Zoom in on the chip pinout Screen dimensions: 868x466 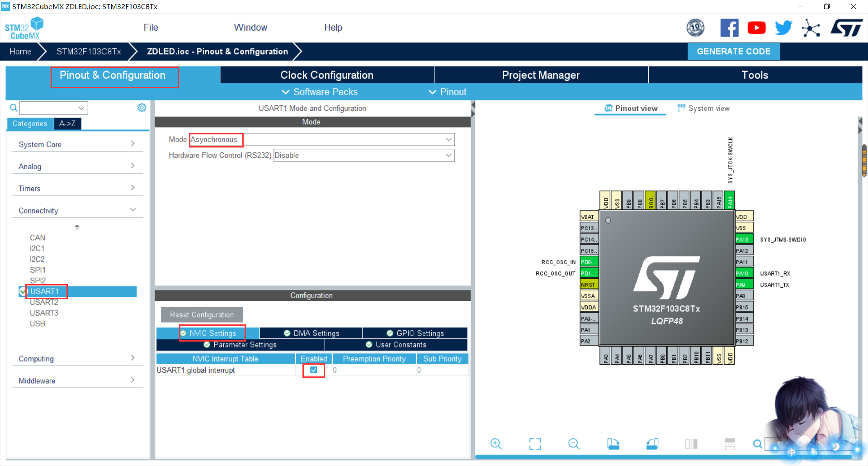click(x=496, y=444)
